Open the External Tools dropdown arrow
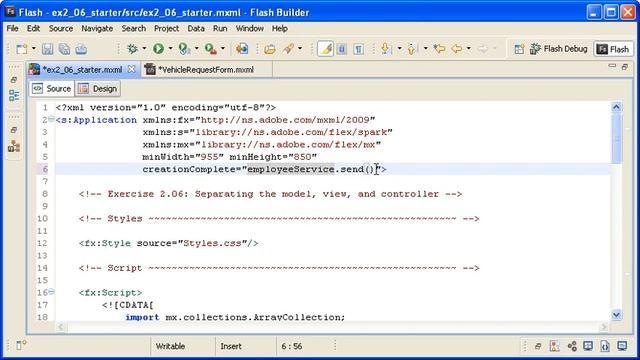Viewport: 640px width, 360px height. (x=223, y=49)
